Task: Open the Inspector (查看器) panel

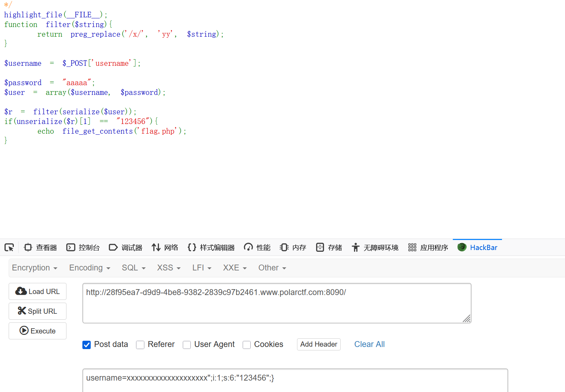Action: (40, 247)
